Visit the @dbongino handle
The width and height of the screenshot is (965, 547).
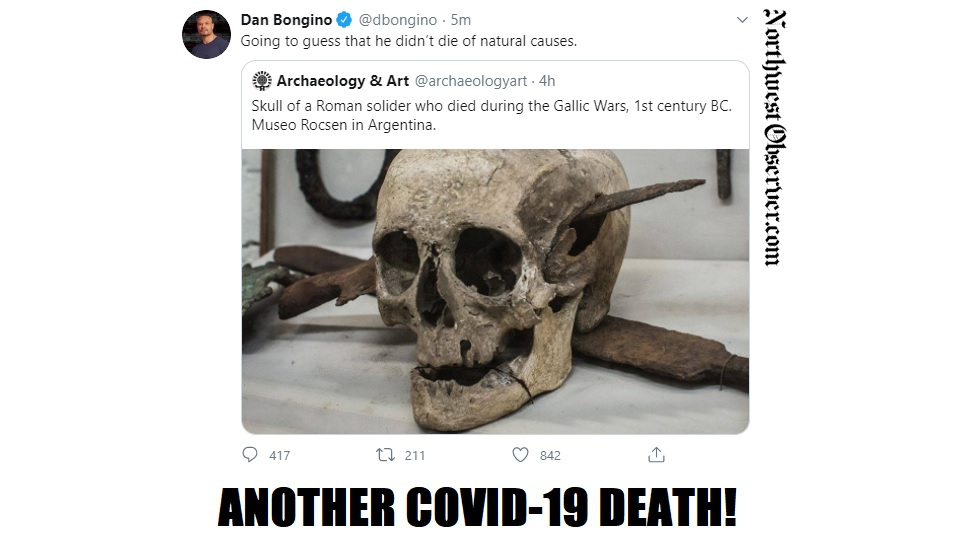point(398,20)
